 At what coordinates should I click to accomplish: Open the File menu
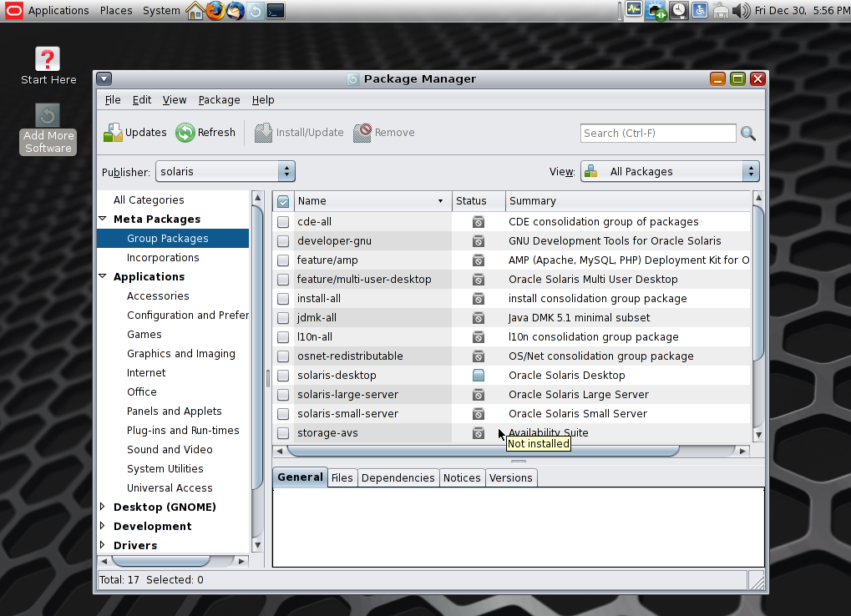[113, 100]
